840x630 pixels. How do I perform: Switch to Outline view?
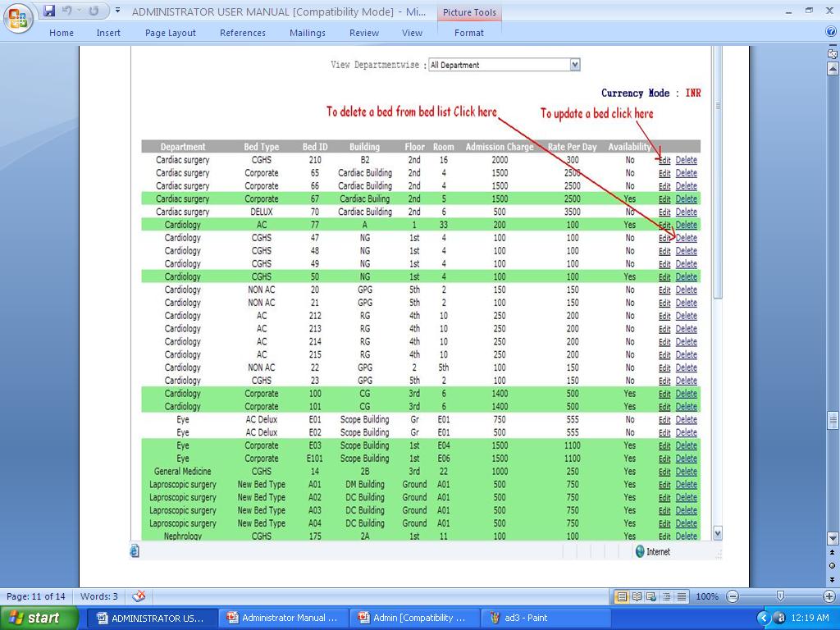point(666,596)
